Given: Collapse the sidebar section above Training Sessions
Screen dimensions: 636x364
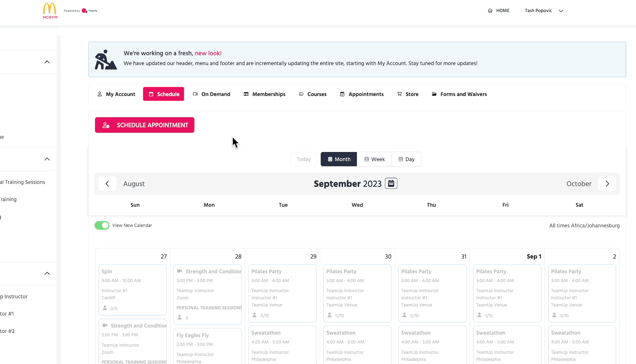Looking at the screenshot, I should point(47,159).
